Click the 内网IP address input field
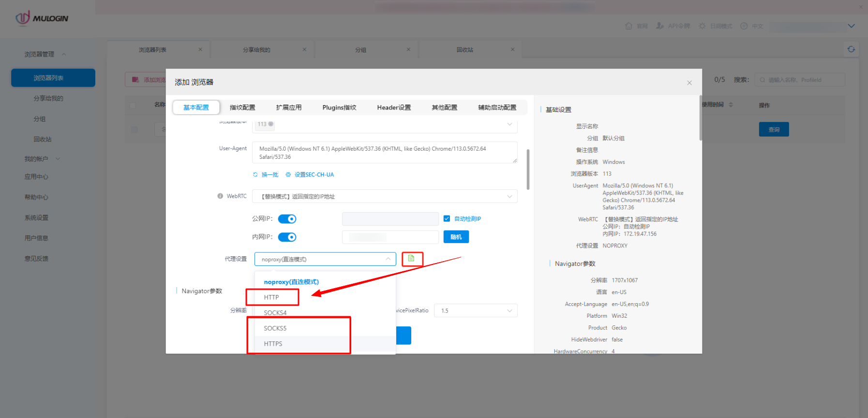 390,237
